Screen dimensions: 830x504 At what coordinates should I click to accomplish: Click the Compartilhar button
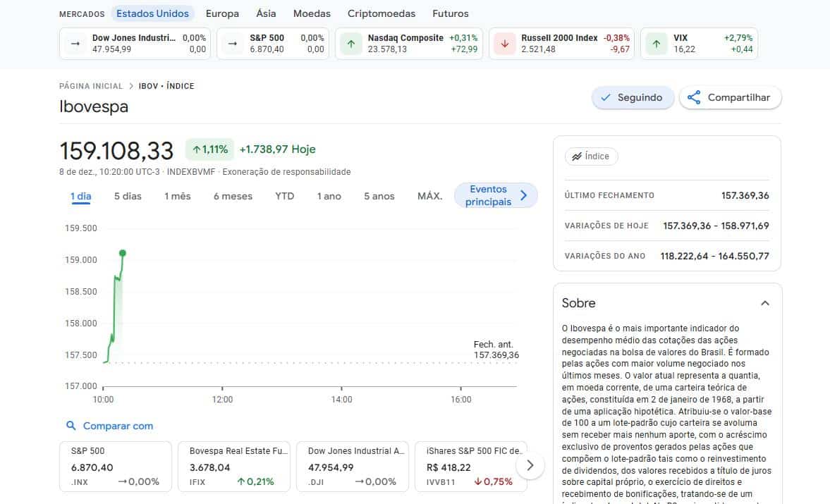point(730,97)
